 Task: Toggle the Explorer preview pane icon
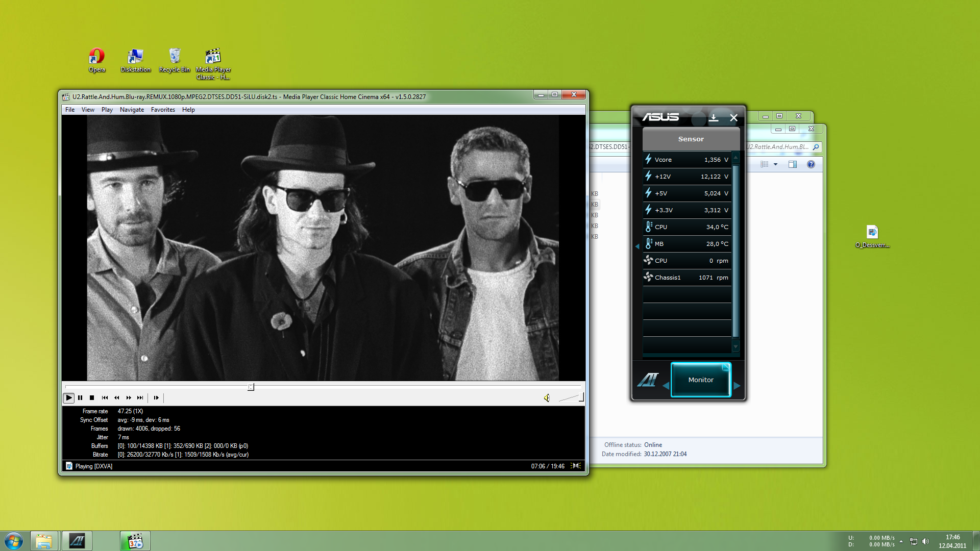[x=792, y=164]
